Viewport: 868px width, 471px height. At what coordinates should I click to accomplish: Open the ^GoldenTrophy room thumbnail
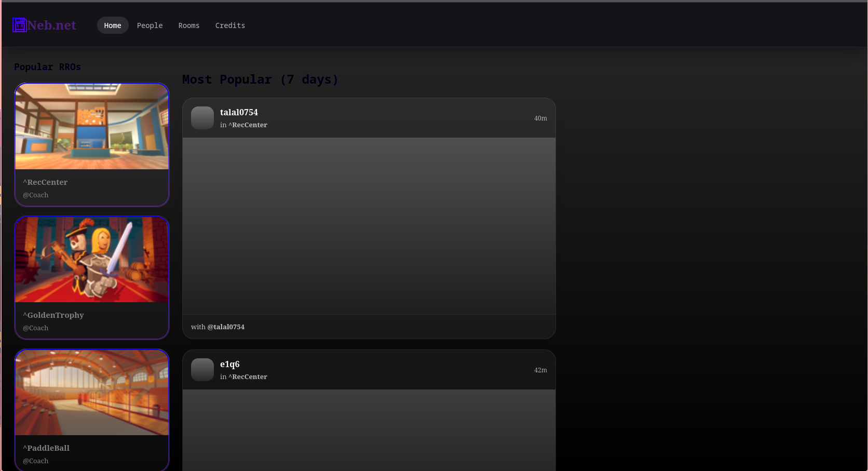pyautogui.click(x=92, y=260)
